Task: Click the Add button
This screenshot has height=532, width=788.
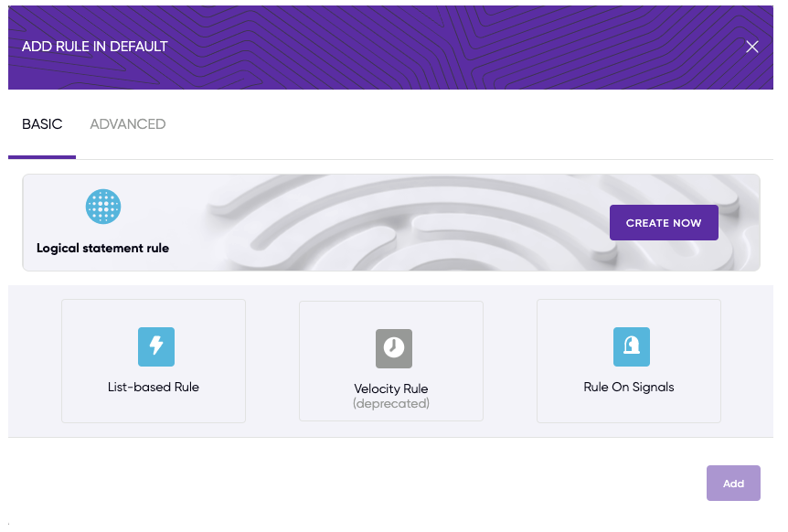Action: tap(733, 484)
